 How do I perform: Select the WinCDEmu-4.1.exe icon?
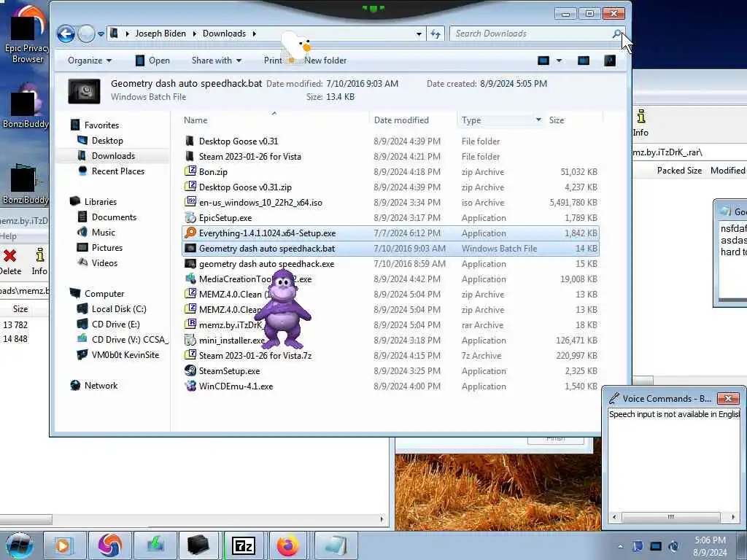click(x=190, y=386)
